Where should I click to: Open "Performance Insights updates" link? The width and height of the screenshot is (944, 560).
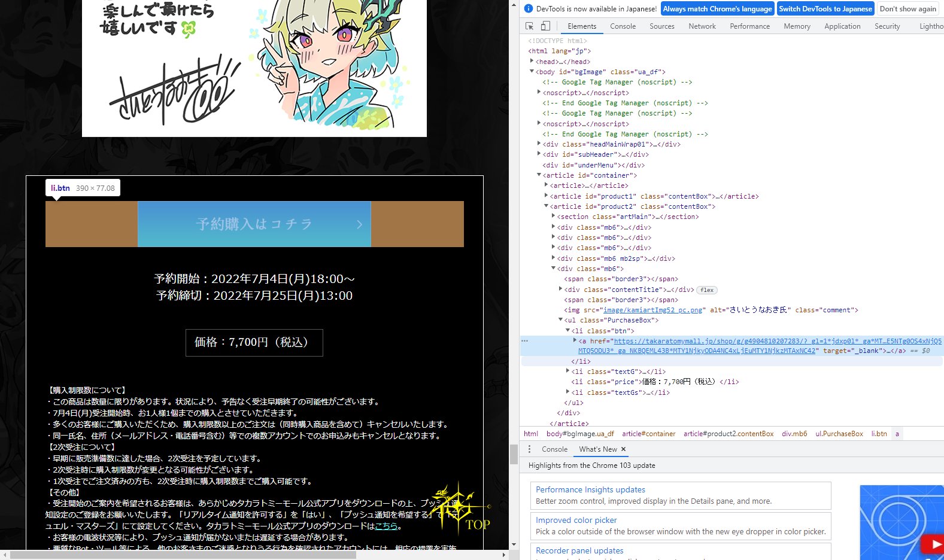[590, 489]
